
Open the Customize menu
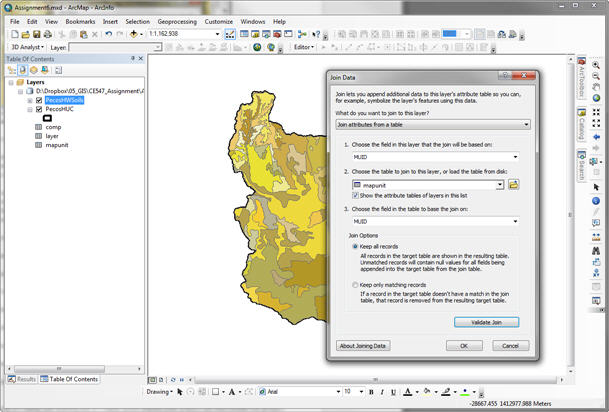(219, 22)
